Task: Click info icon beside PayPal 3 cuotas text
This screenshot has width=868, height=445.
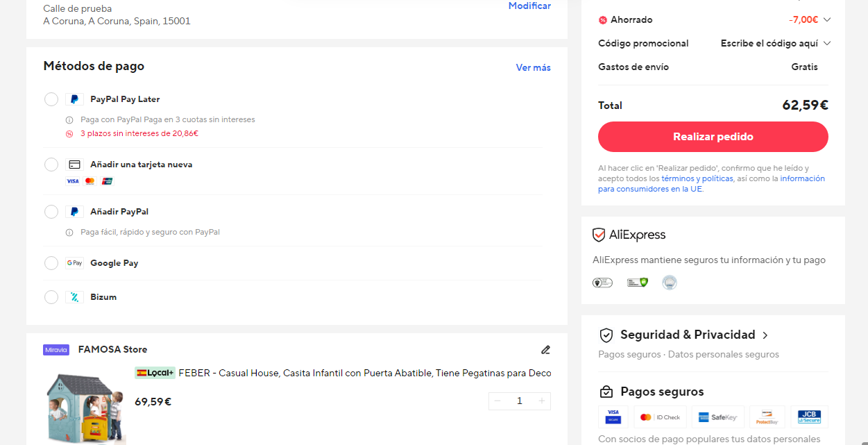Action: point(69,120)
